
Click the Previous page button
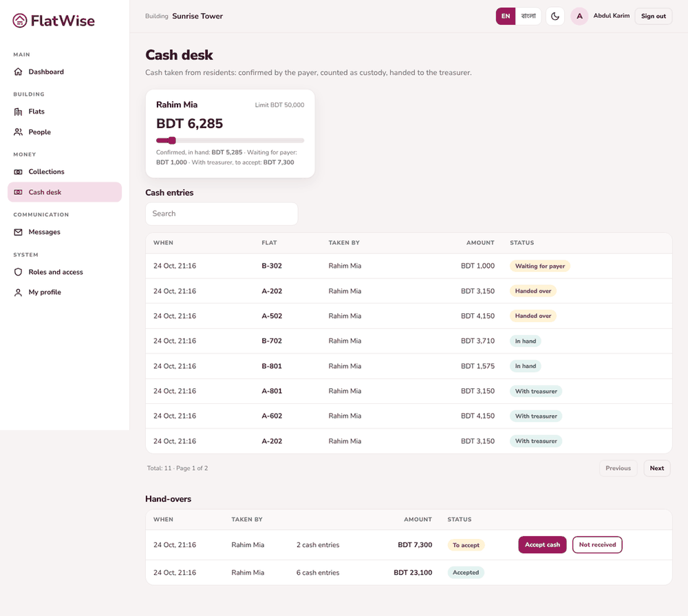coord(619,468)
